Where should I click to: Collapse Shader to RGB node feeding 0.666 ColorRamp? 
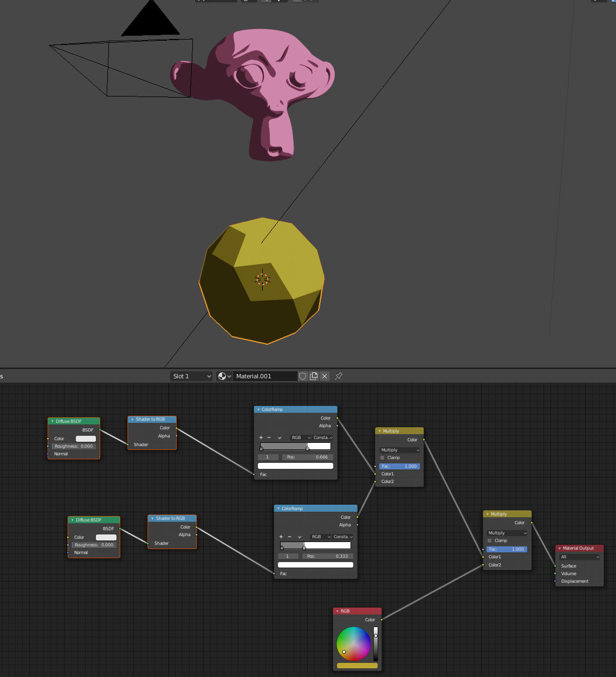point(132,419)
